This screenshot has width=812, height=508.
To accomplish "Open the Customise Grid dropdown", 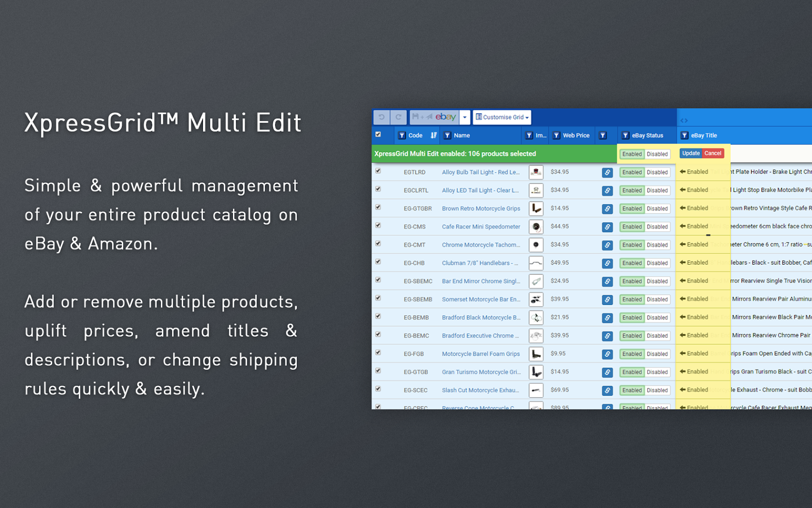I will (x=502, y=117).
